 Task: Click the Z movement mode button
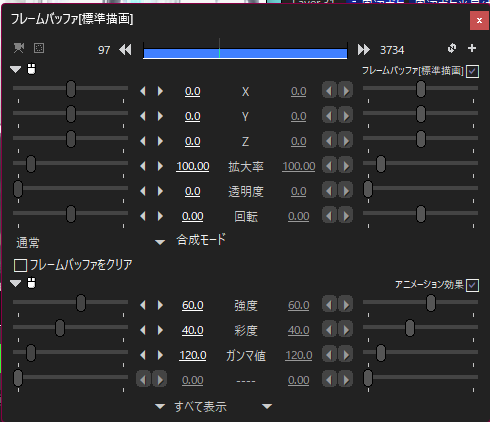[x=245, y=142]
